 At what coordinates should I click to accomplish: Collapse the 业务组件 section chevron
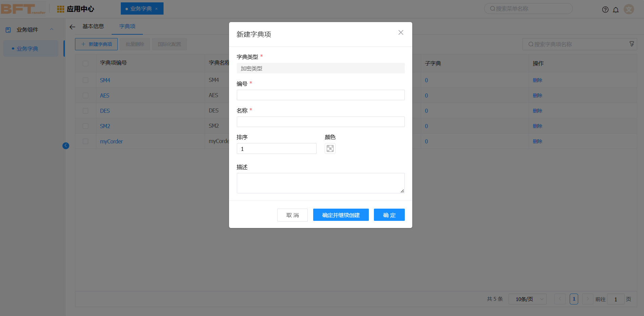click(52, 29)
